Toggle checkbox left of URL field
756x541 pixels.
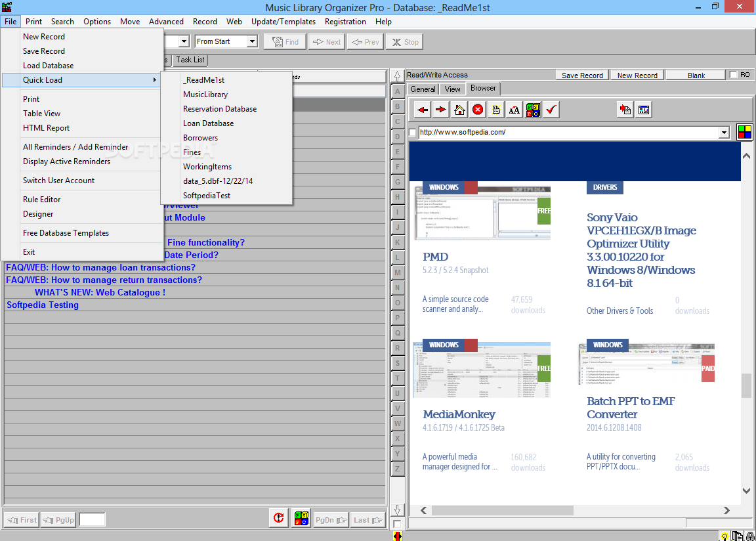click(412, 133)
